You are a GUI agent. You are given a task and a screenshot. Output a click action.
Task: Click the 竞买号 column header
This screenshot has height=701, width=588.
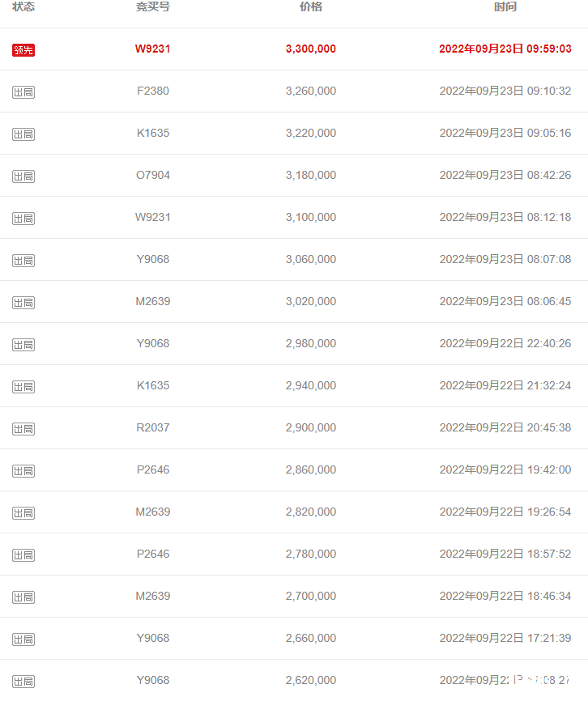pos(153,6)
